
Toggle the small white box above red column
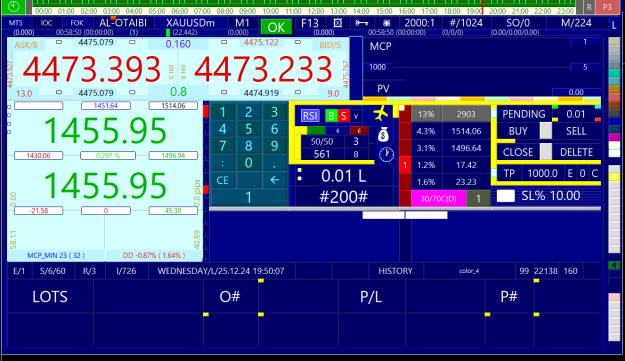(402, 108)
